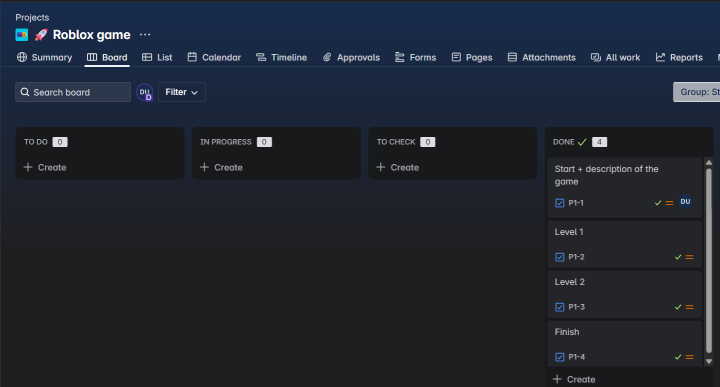Click the IN PROGRESS column heading
The height and width of the screenshot is (387, 720).
[226, 142]
